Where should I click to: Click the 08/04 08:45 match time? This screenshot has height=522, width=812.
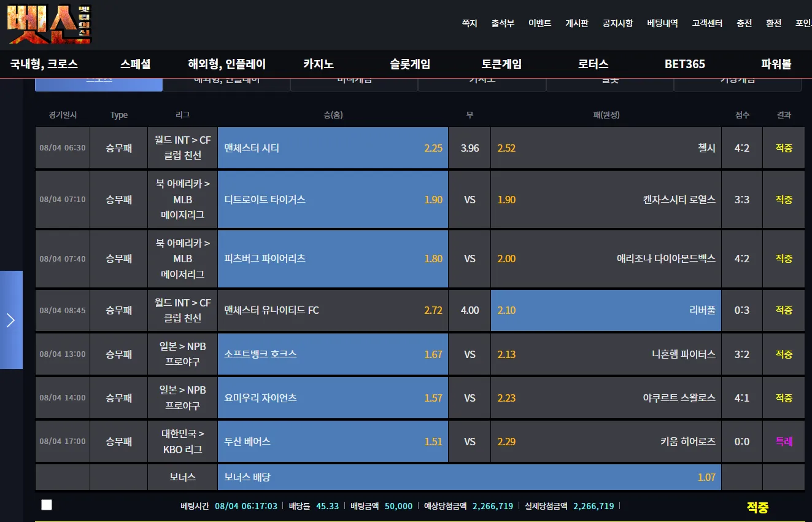(63, 310)
